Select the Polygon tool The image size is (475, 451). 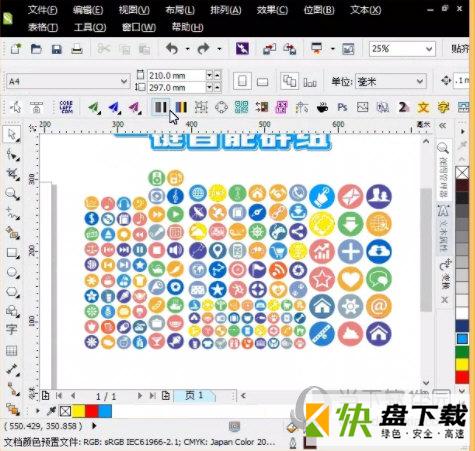click(x=12, y=292)
